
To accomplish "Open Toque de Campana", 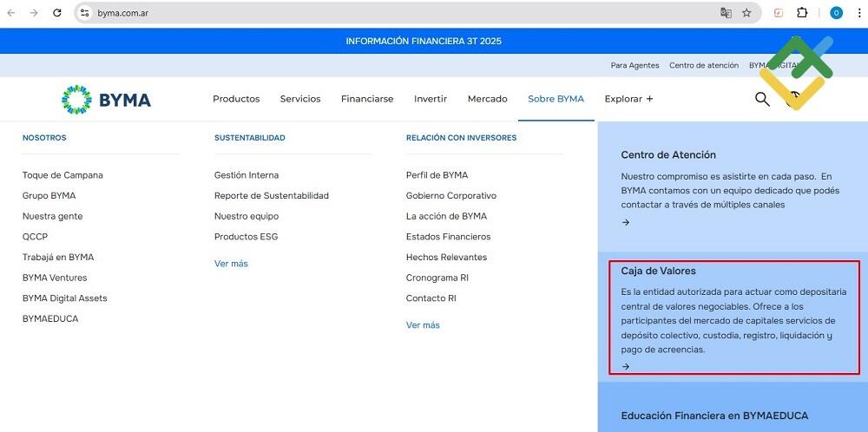I will tap(62, 175).
